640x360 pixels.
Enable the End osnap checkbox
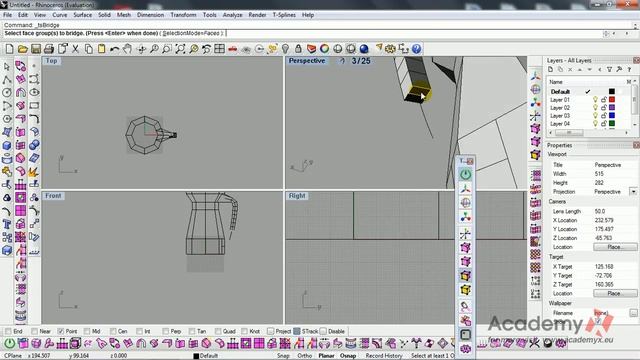[8, 331]
